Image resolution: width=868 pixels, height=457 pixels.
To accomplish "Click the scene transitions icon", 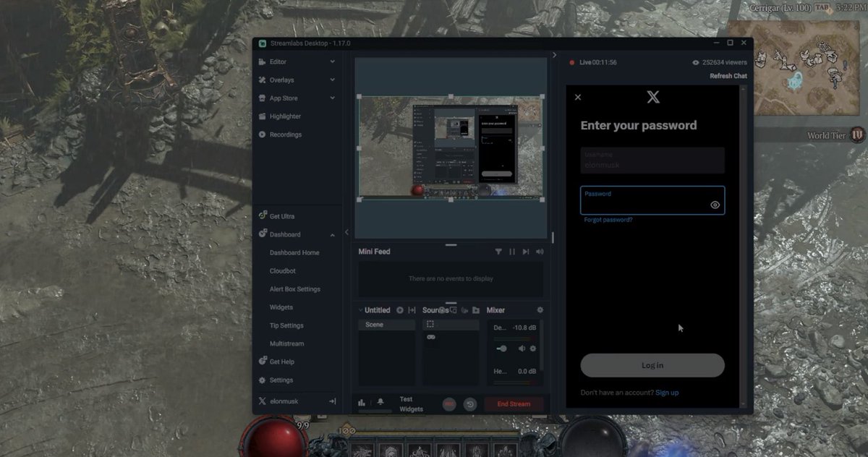I will [x=412, y=310].
